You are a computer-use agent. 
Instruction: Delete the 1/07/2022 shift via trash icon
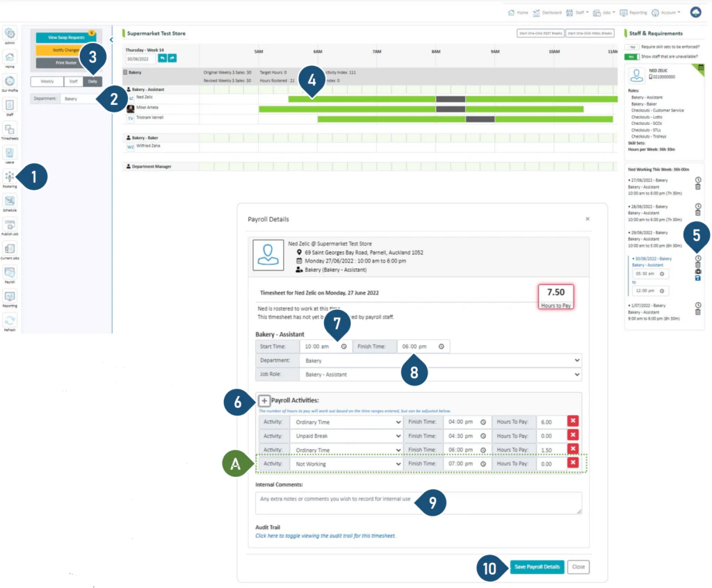click(698, 312)
